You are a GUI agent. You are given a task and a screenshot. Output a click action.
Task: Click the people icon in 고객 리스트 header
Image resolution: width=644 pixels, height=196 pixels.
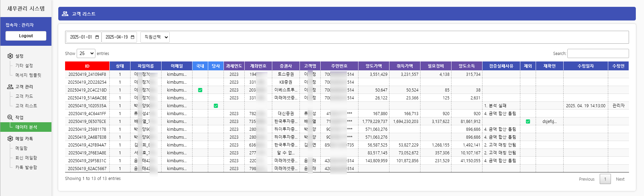tap(65, 14)
